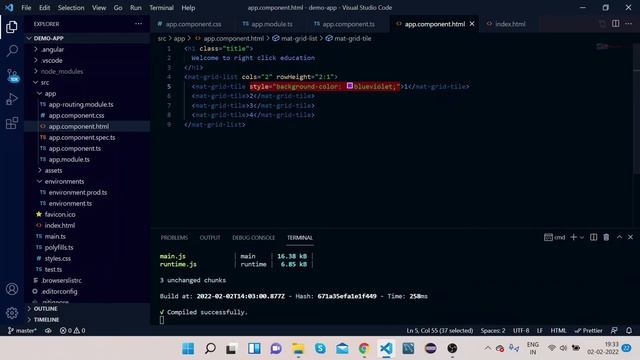
Task: Click the terminal input cursor
Action: pos(162,320)
